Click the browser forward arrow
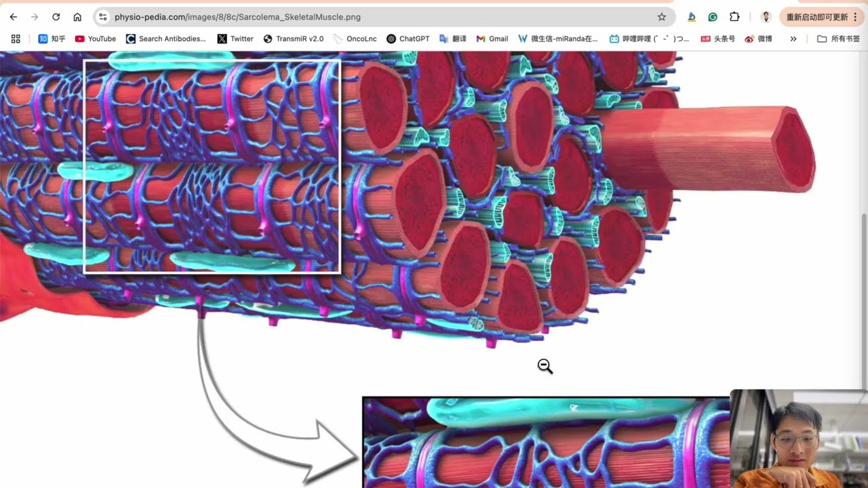 35,17
